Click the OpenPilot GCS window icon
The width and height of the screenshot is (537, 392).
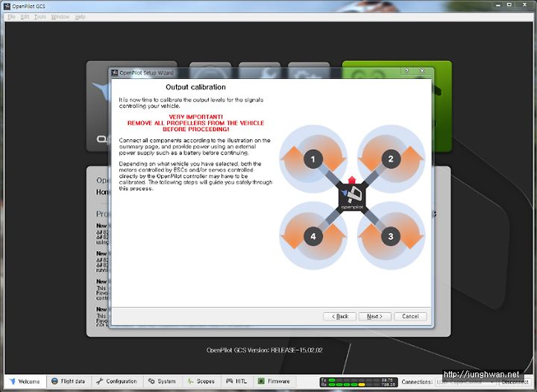(x=7, y=6)
